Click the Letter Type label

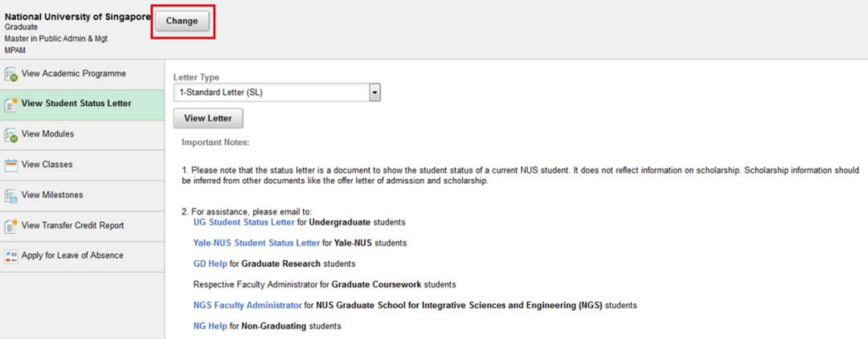(196, 78)
